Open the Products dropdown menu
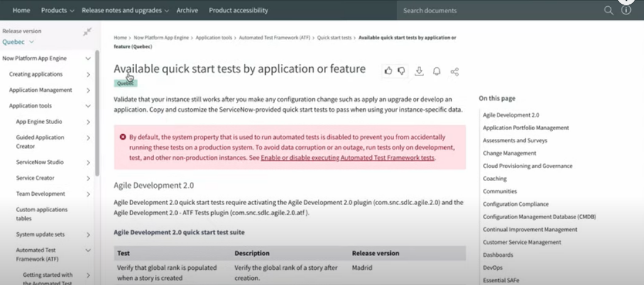 tap(58, 10)
